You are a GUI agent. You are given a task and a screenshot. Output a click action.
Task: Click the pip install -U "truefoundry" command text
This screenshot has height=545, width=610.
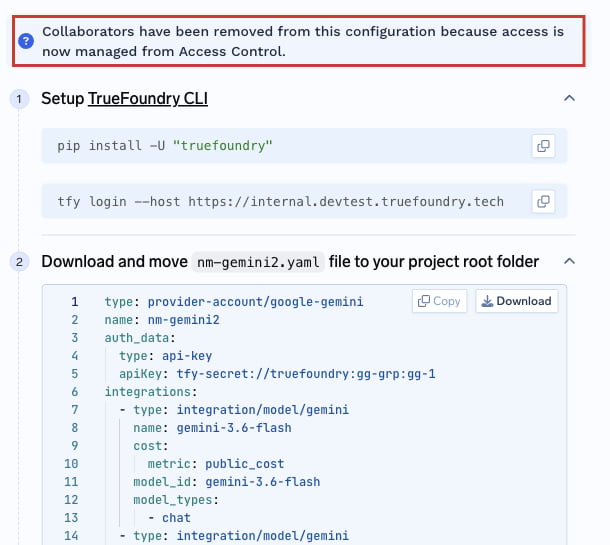pos(165,146)
